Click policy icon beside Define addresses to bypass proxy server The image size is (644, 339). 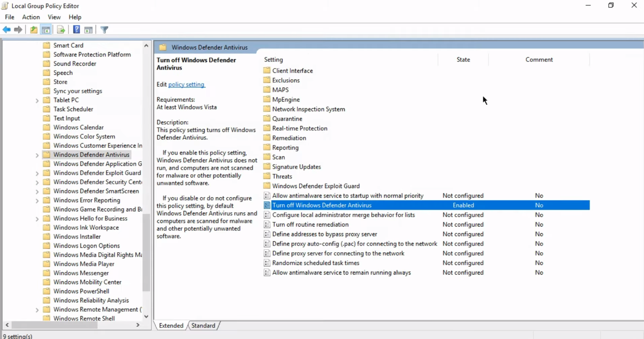[267, 234]
